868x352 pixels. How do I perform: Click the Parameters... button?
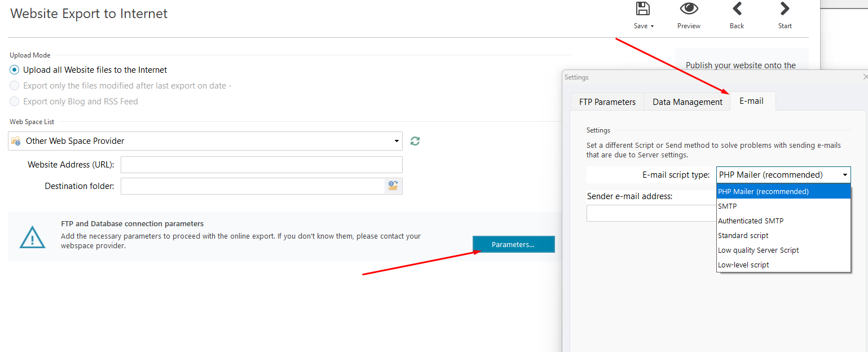513,244
